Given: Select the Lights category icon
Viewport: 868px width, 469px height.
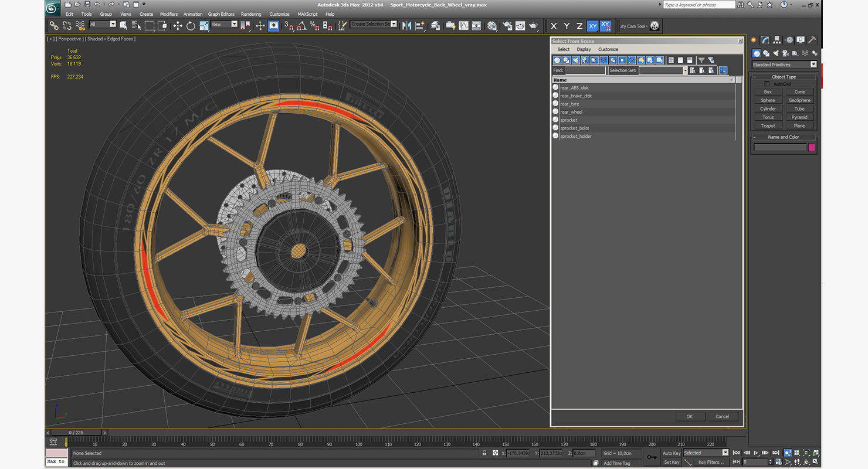Looking at the screenshot, I should coord(776,53).
